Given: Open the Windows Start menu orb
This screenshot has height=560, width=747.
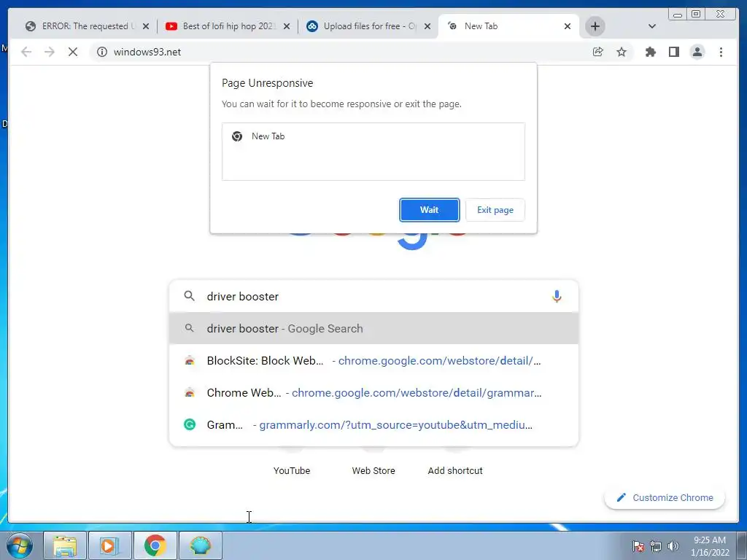Looking at the screenshot, I should [x=20, y=545].
